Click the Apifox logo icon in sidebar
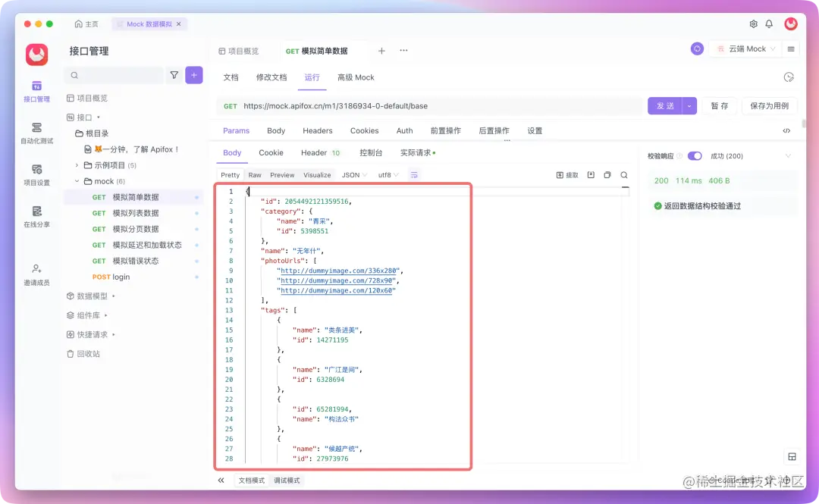Screen dimensions: 819x504 tap(36, 55)
